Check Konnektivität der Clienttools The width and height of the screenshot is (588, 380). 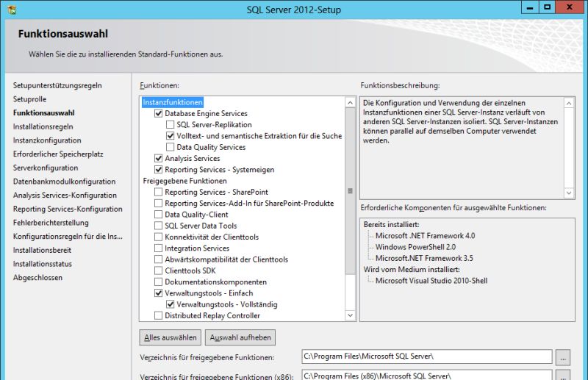158,237
